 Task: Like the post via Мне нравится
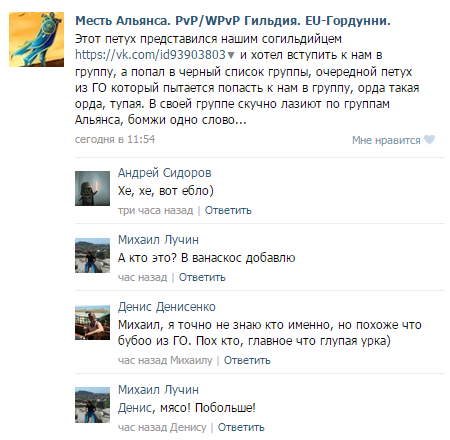click(386, 140)
